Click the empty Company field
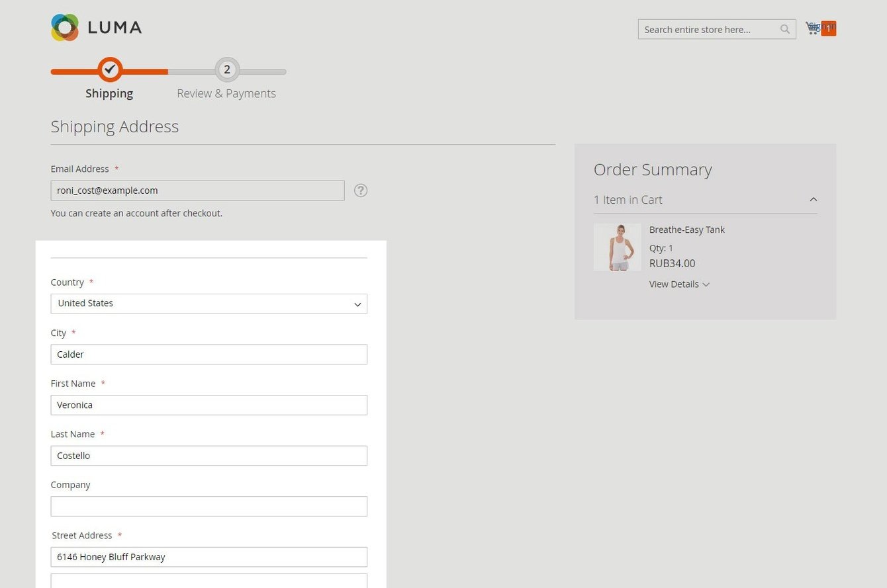 209,506
